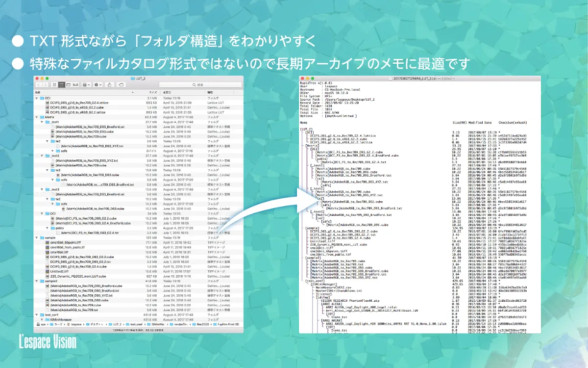Switch to column view
Screen dimensions: 588x368
point(68,84)
